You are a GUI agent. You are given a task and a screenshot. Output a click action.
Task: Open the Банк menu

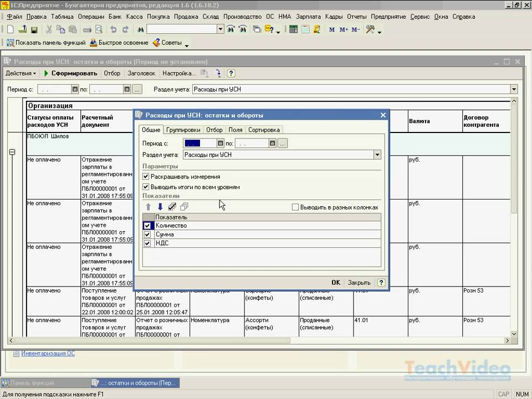click(115, 17)
